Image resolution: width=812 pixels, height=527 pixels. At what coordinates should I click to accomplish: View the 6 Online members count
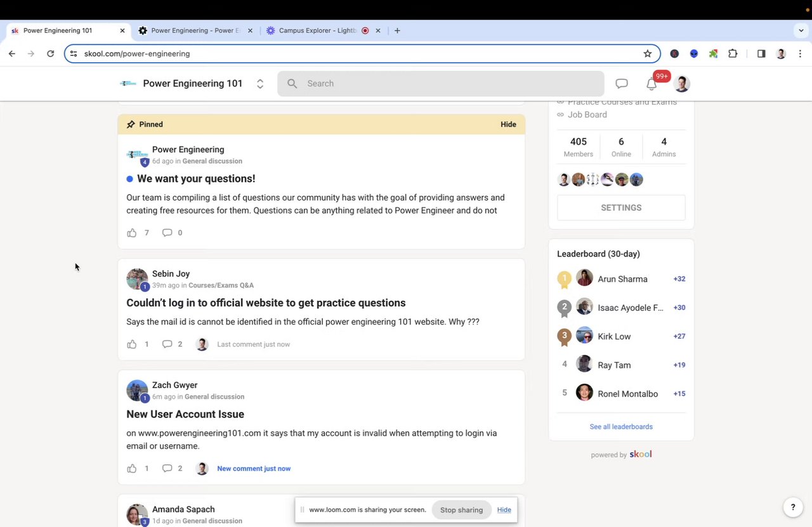click(x=621, y=147)
